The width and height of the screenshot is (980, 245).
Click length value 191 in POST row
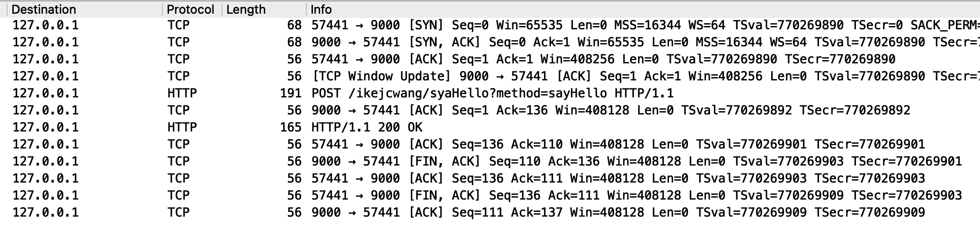click(291, 93)
